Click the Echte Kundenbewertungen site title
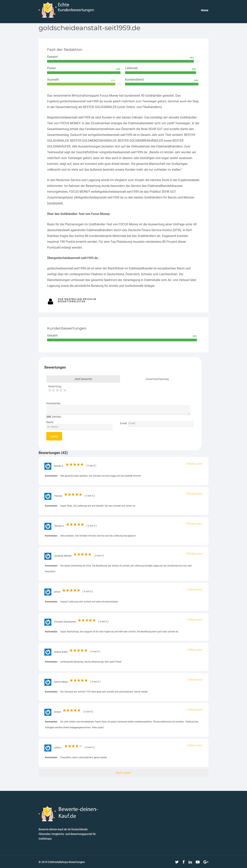 tap(76, 7)
